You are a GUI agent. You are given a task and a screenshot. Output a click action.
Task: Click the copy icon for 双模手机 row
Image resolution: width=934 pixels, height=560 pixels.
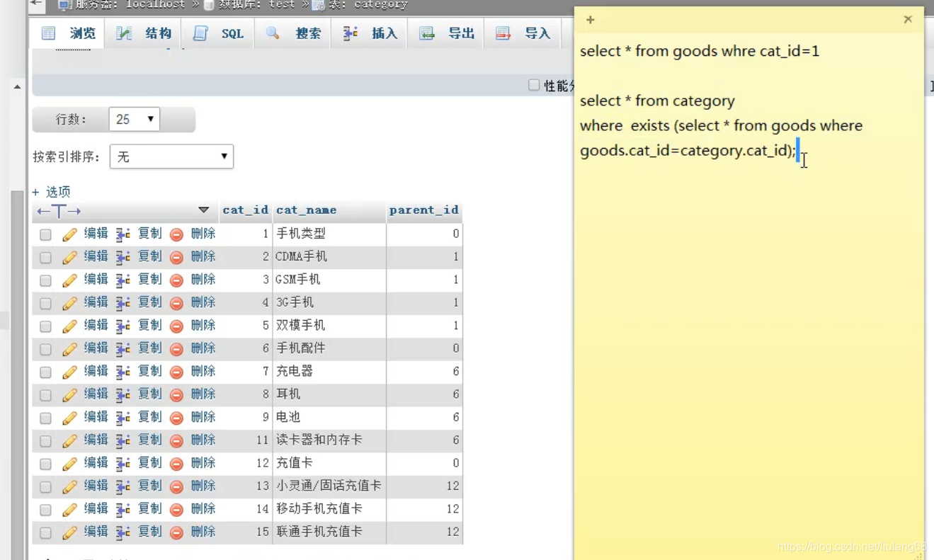coord(123,326)
